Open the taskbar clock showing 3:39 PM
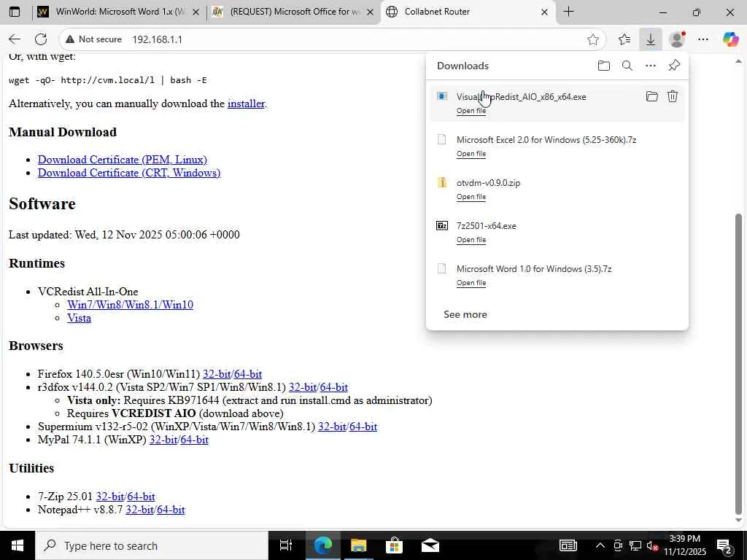The width and height of the screenshot is (747, 560). (x=684, y=545)
